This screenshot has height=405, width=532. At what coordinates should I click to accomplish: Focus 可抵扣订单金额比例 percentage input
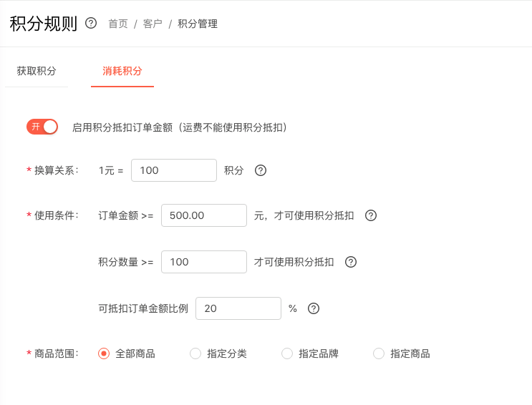(238, 308)
